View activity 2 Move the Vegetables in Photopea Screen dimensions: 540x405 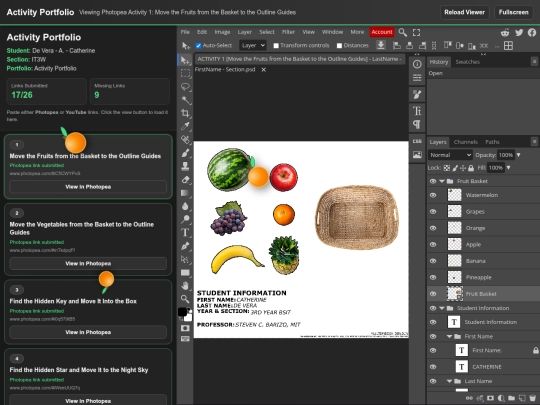88,264
